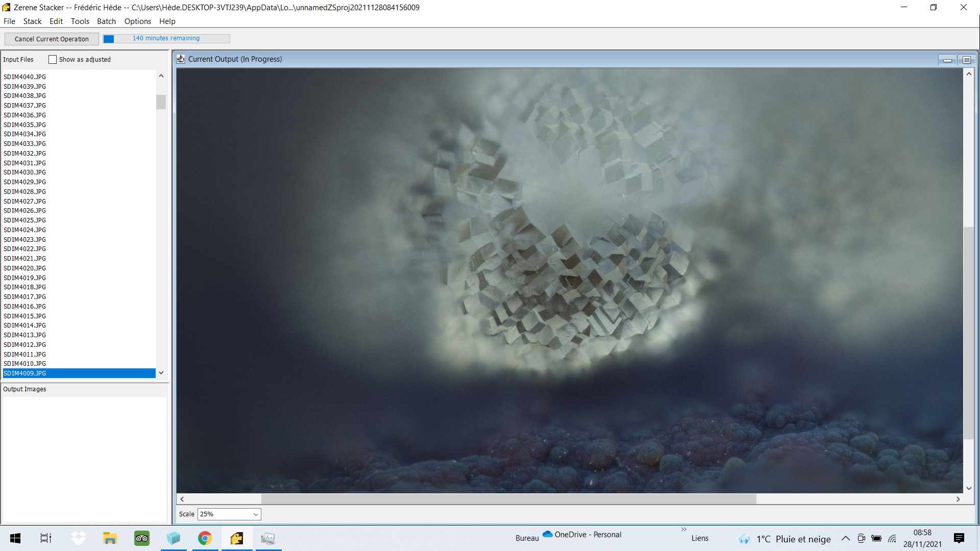Open the Scale 25% dropdown
The image size is (980, 551).
pos(229,514)
